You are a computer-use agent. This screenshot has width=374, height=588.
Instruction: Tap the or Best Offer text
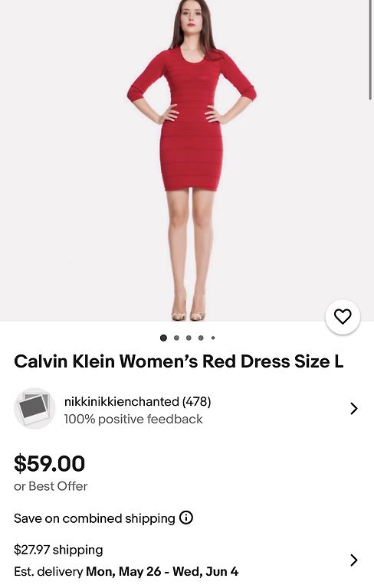coord(51,486)
